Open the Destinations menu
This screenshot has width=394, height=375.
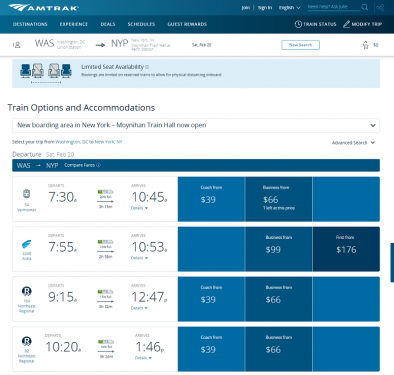click(x=30, y=24)
